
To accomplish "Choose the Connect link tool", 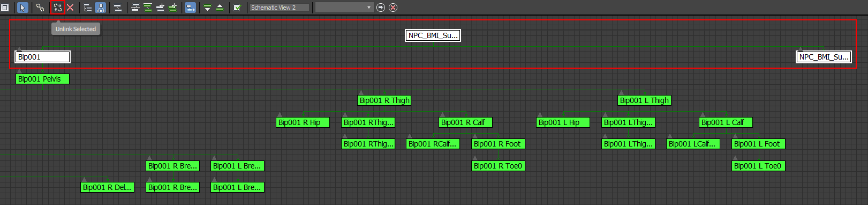I will tap(40, 8).
